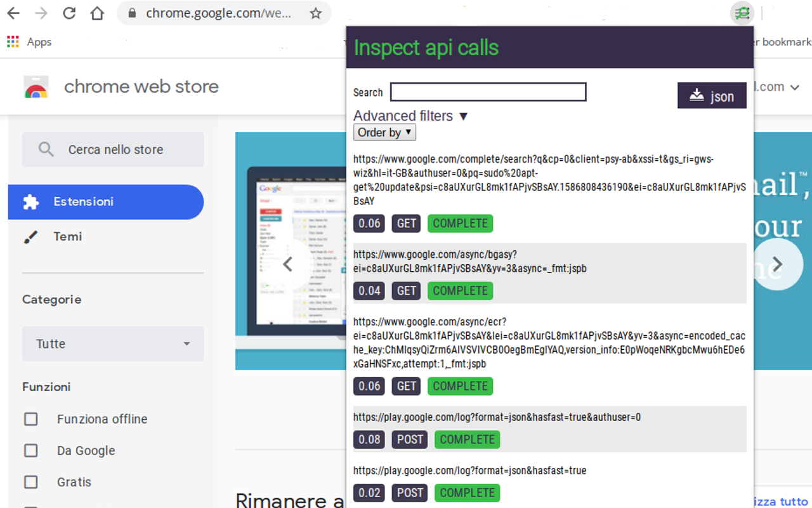812x508 pixels.
Task: Click the 0.04 duration badge
Action: coord(369,291)
